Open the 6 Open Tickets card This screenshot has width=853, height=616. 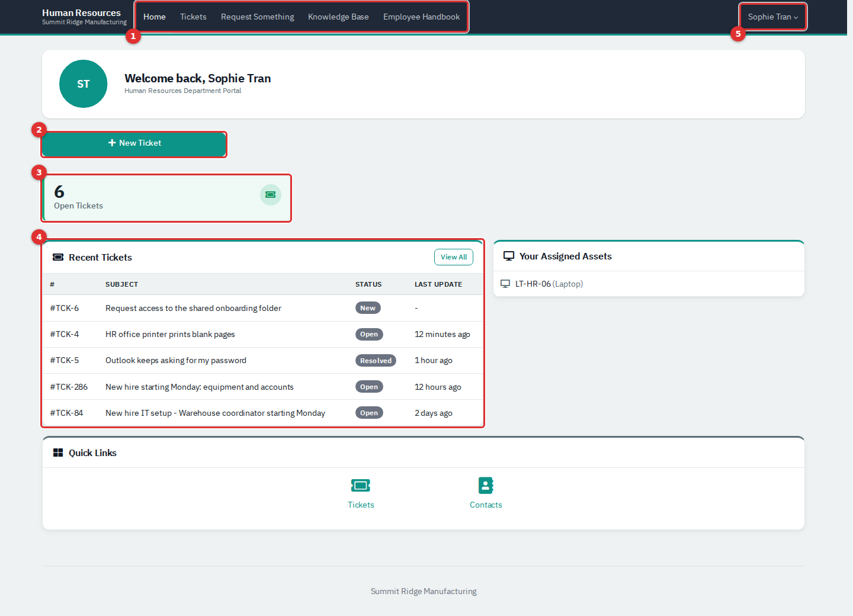click(x=166, y=198)
